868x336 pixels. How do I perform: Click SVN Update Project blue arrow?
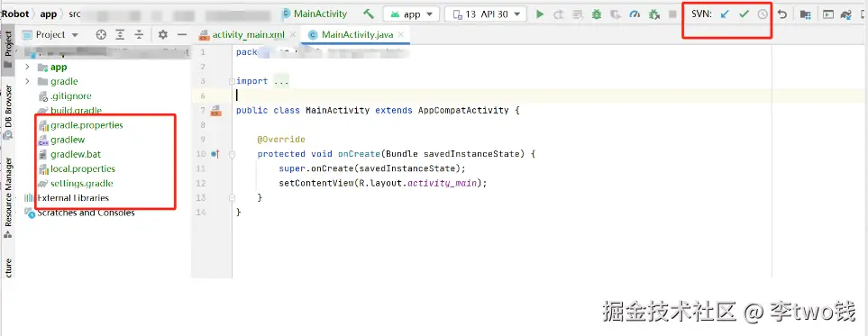pos(725,14)
